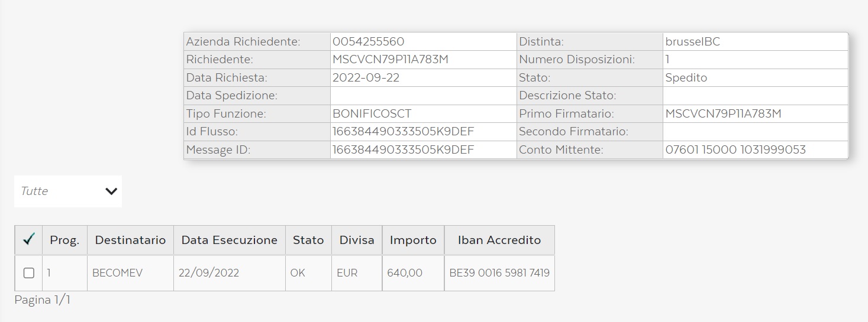Screen dimensions: 868x322
Task: Click the Iban Accredito column header
Action: pyautogui.click(x=499, y=240)
